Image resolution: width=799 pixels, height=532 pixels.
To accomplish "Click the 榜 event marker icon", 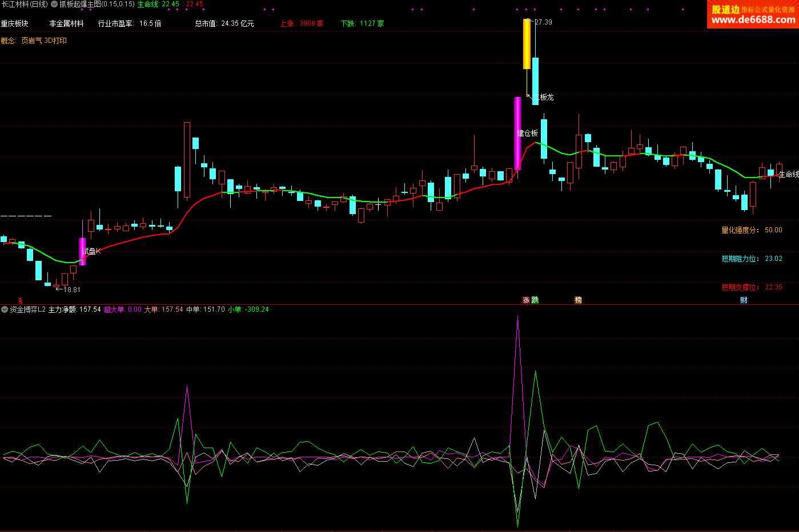I will (578, 300).
